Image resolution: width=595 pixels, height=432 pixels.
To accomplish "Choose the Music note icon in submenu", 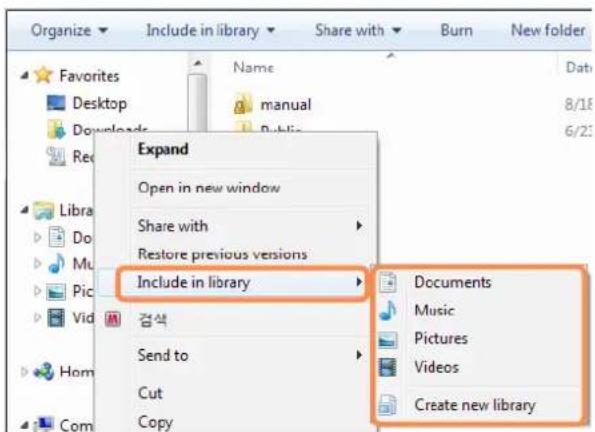I will (388, 310).
